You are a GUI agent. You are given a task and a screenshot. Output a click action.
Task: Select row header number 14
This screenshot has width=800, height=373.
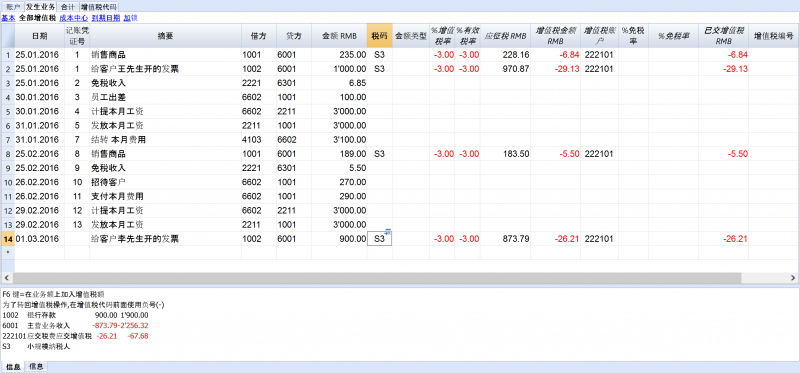point(8,238)
